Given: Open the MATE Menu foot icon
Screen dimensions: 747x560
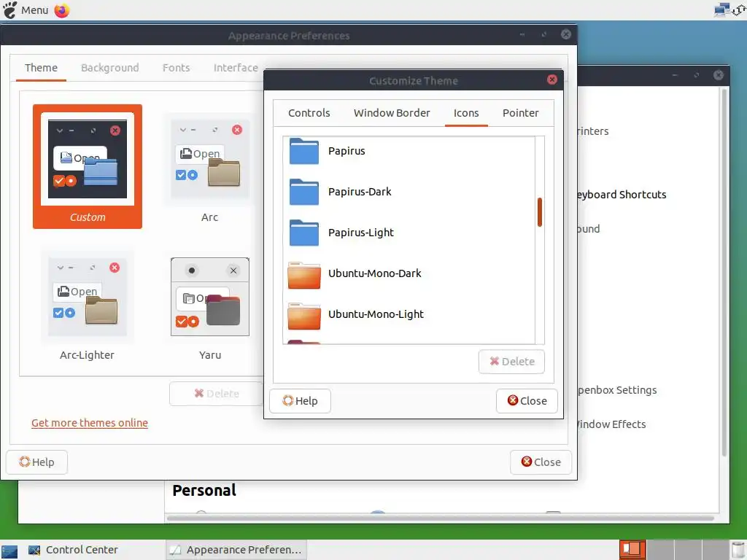Looking at the screenshot, I should click(x=10, y=10).
